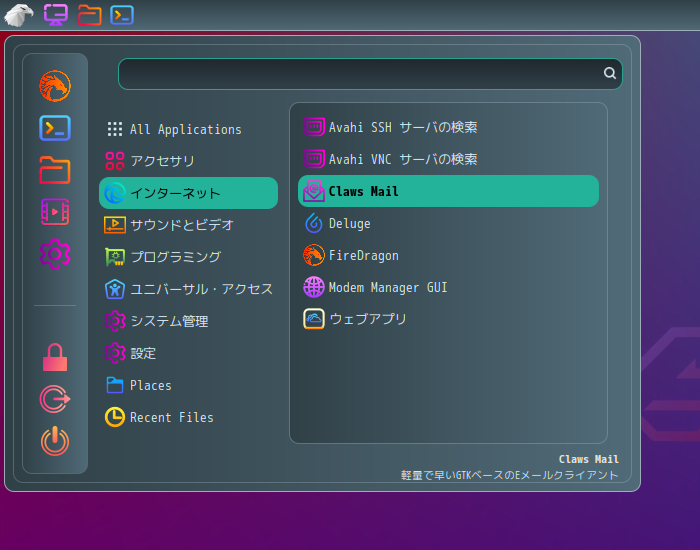Image resolution: width=700 pixels, height=550 pixels.
Task: Click the Recent Files clock icon
Action: 115,417
